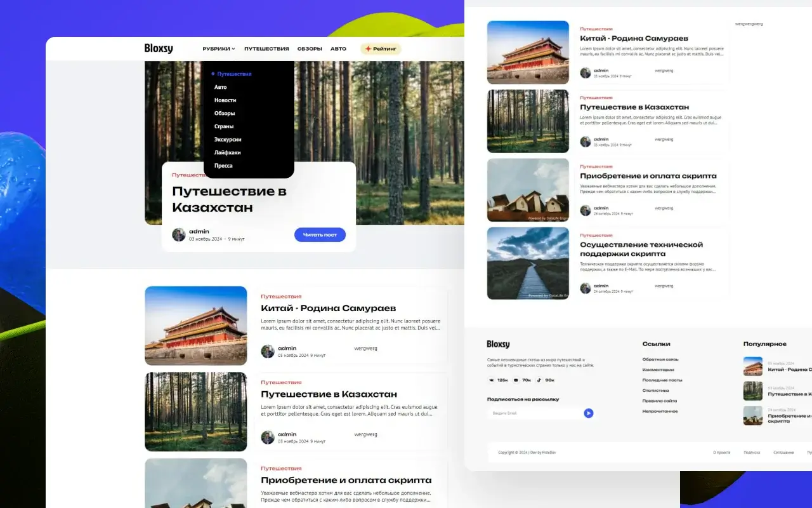Click the Bloxsy logo in the top header
Image resolution: width=812 pixels, height=508 pixels.
click(159, 48)
